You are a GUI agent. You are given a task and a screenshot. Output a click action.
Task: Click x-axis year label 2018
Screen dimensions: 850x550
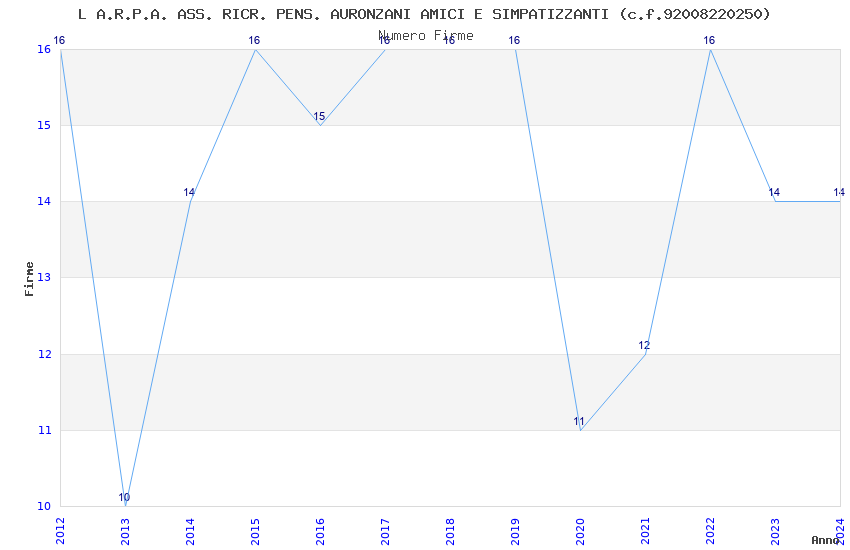(450, 532)
